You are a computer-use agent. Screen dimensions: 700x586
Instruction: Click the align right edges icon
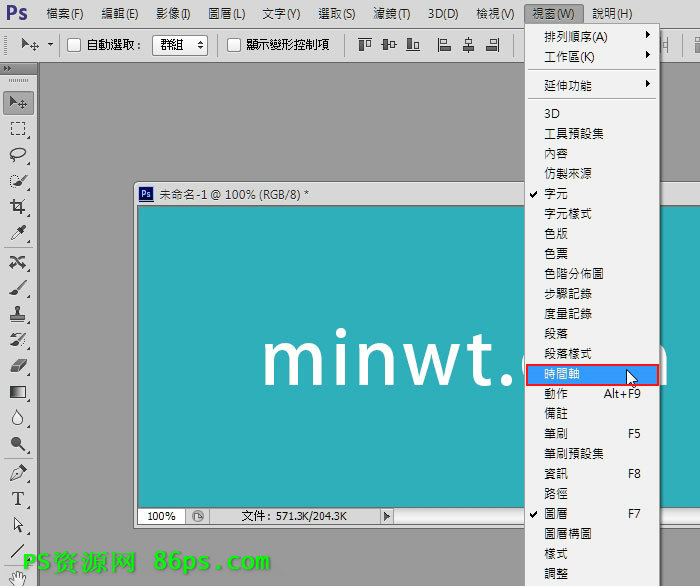(x=493, y=45)
